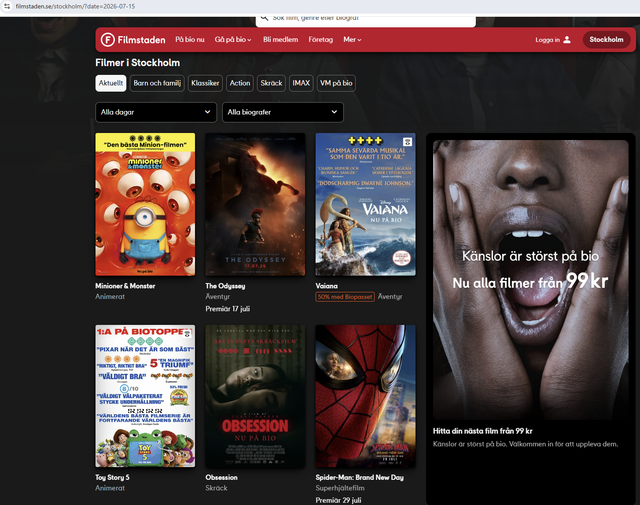
Task: Click the 99 kr promo banner image
Action: pos(531,280)
